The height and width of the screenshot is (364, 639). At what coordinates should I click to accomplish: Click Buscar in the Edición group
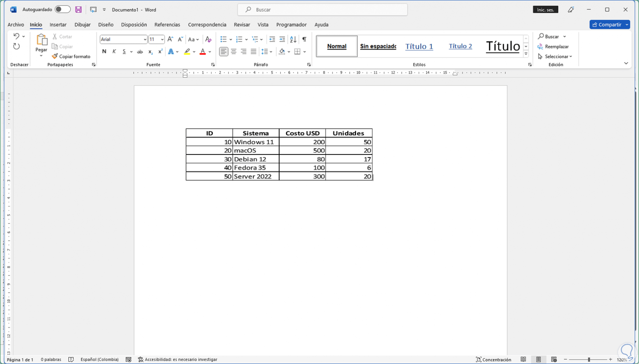coord(549,36)
